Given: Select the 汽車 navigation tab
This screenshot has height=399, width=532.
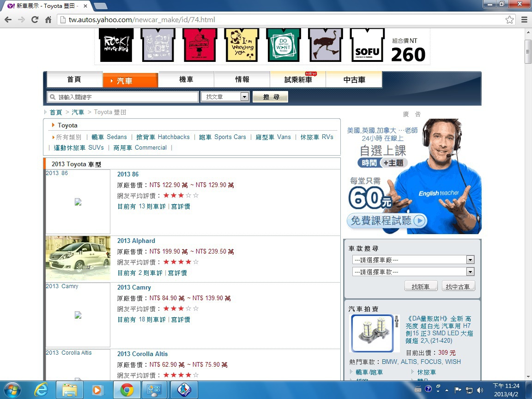Looking at the screenshot, I should click(x=130, y=80).
